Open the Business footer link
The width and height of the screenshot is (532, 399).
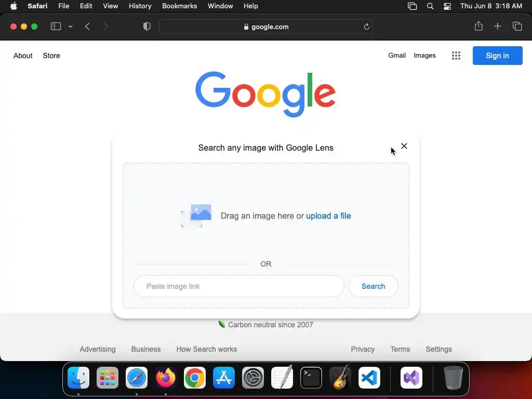point(146,349)
